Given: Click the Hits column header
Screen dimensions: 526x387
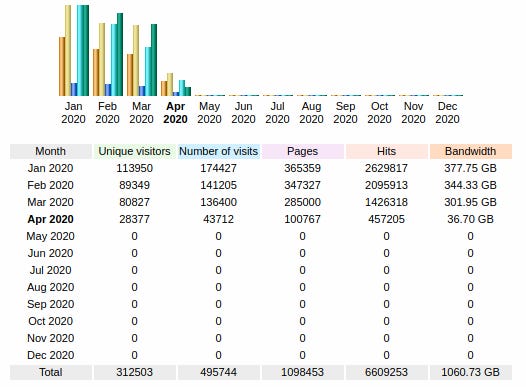Looking at the screenshot, I should click(386, 151).
